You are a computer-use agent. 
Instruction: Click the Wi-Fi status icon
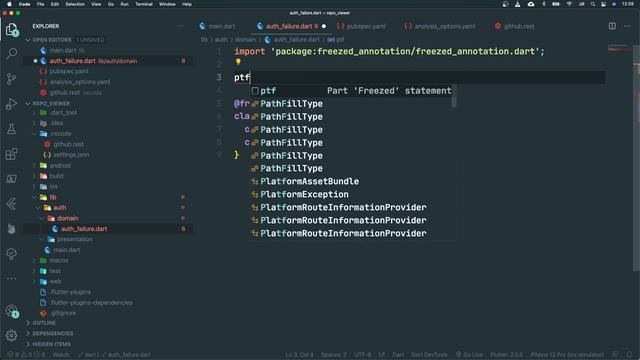click(x=569, y=4)
